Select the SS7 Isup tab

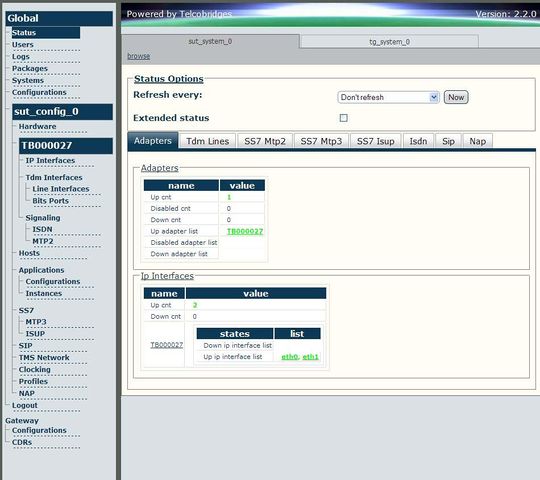click(x=375, y=141)
